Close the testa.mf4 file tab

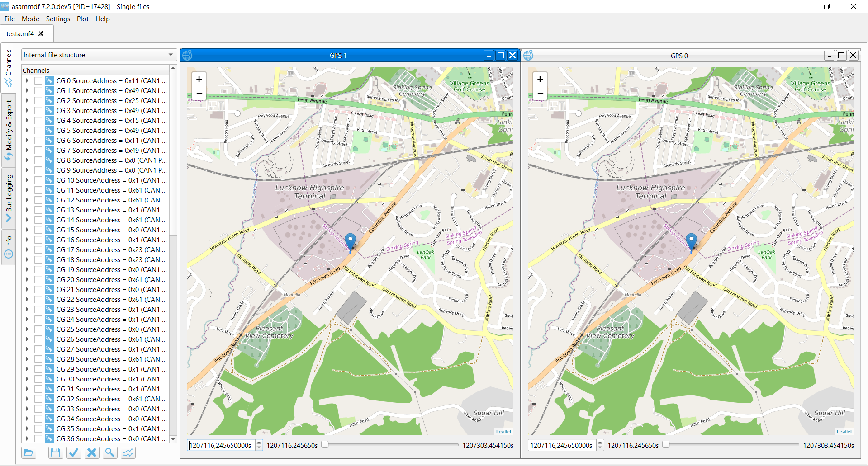click(41, 33)
